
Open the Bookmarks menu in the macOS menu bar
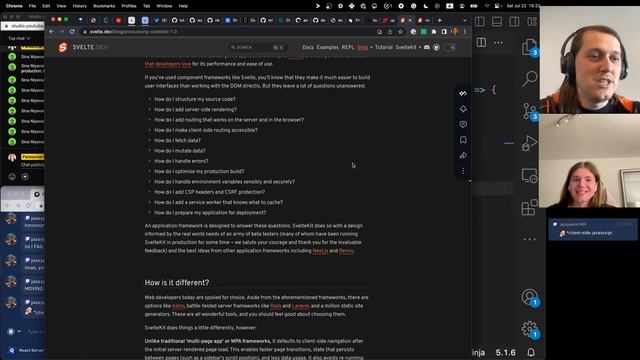104,6
